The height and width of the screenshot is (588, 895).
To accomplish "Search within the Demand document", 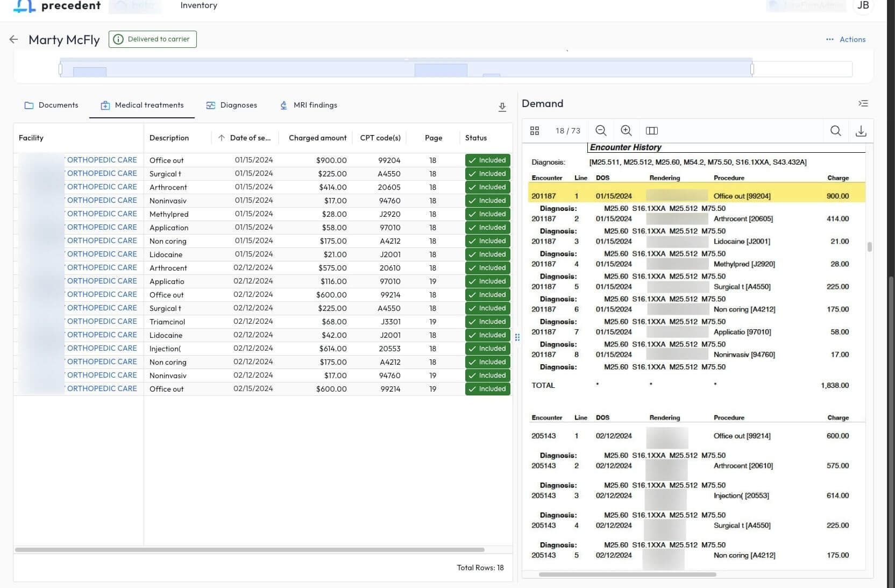I will (x=835, y=131).
